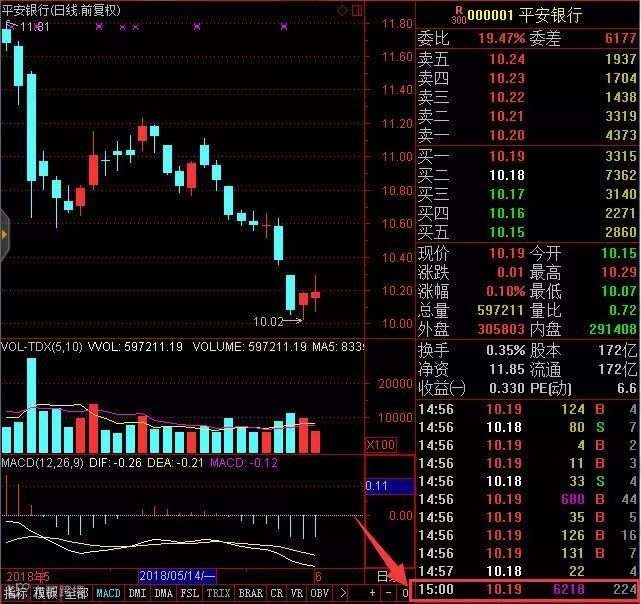Click the 今开 value 10.15
The width and height of the screenshot is (641, 604).
pos(619,253)
